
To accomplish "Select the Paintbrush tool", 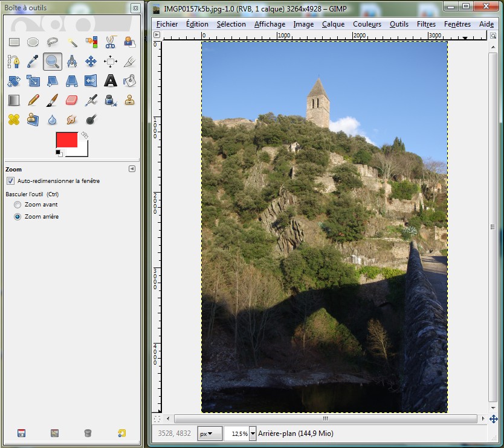I will click(52, 100).
